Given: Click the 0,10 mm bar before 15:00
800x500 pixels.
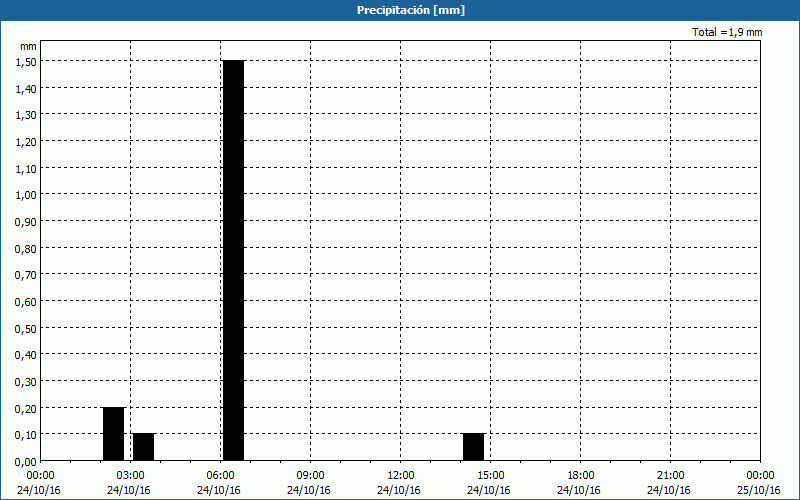Looking at the screenshot, I should click(x=473, y=447).
